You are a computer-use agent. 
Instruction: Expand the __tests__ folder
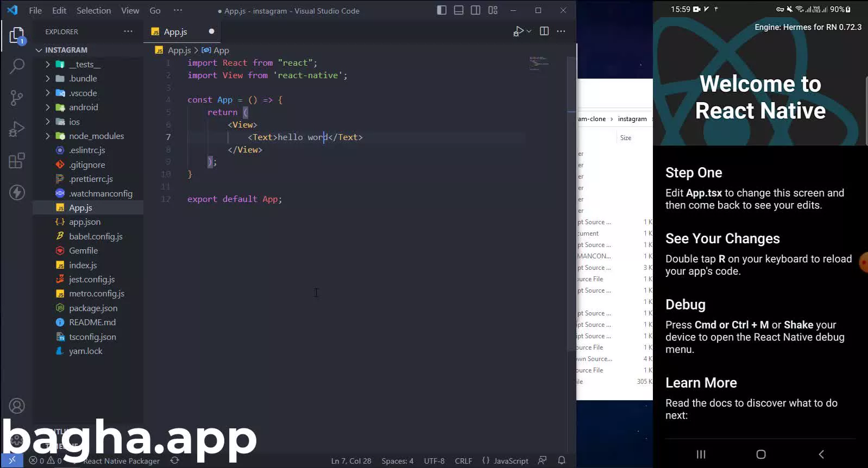pos(88,64)
